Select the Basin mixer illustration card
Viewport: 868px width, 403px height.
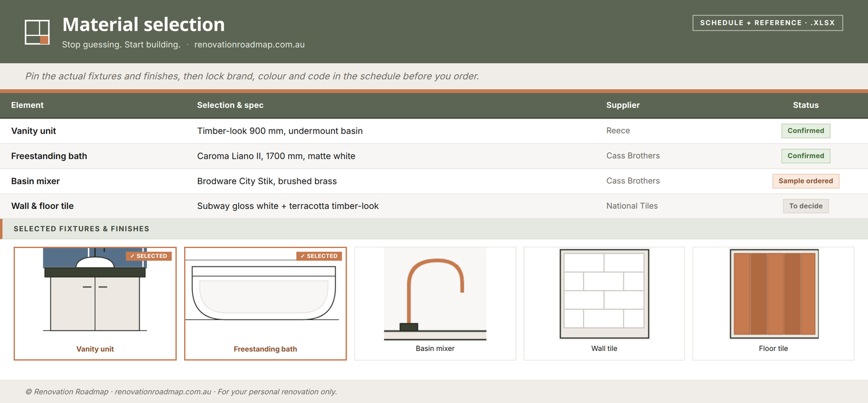click(x=435, y=304)
